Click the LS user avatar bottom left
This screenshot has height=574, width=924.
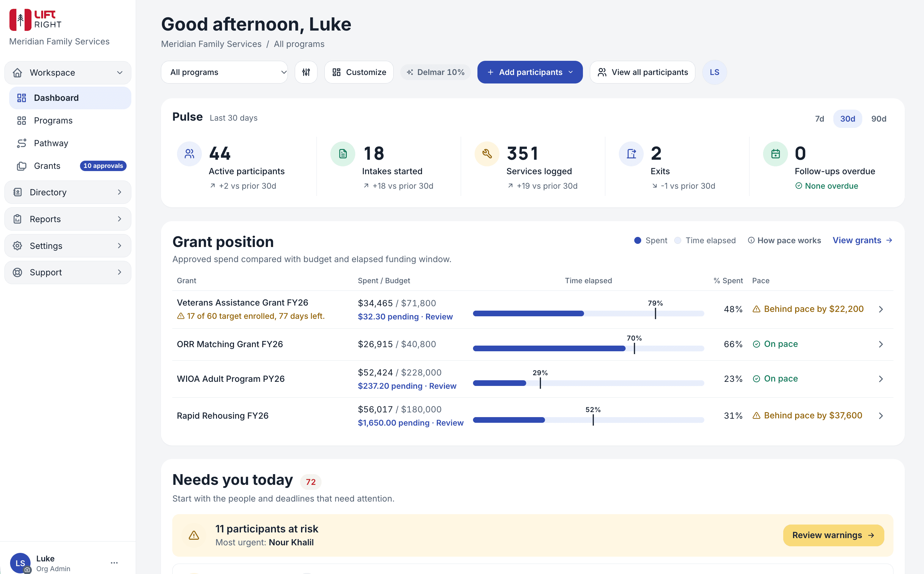coord(20,563)
